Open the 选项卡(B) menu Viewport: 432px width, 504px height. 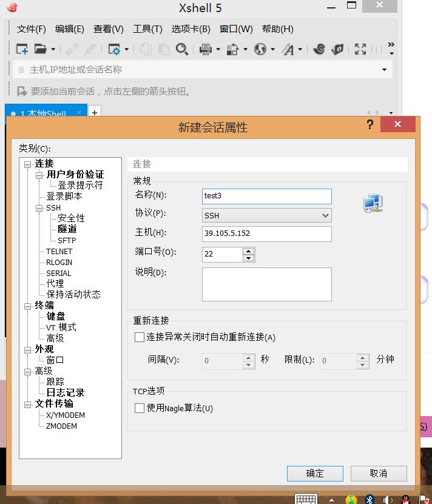tap(191, 29)
